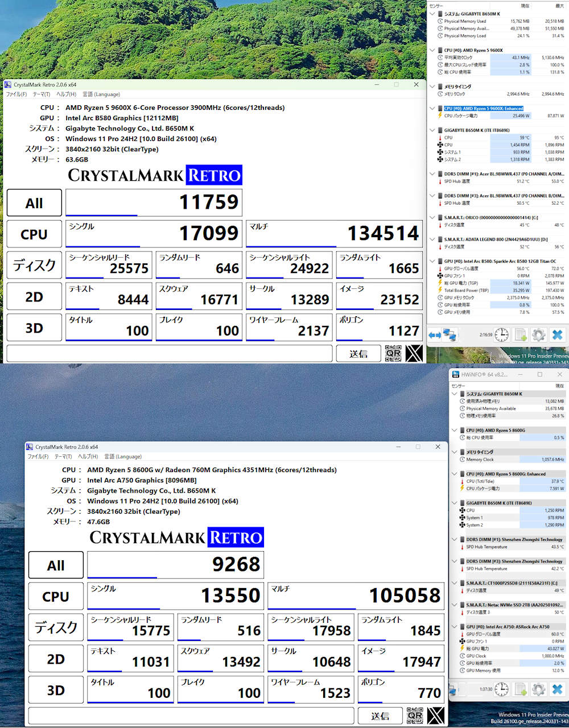The width and height of the screenshot is (569, 728).
Task: Click the Intel Arc A750 Graphics [8096MB] text
Action: pos(142,480)
